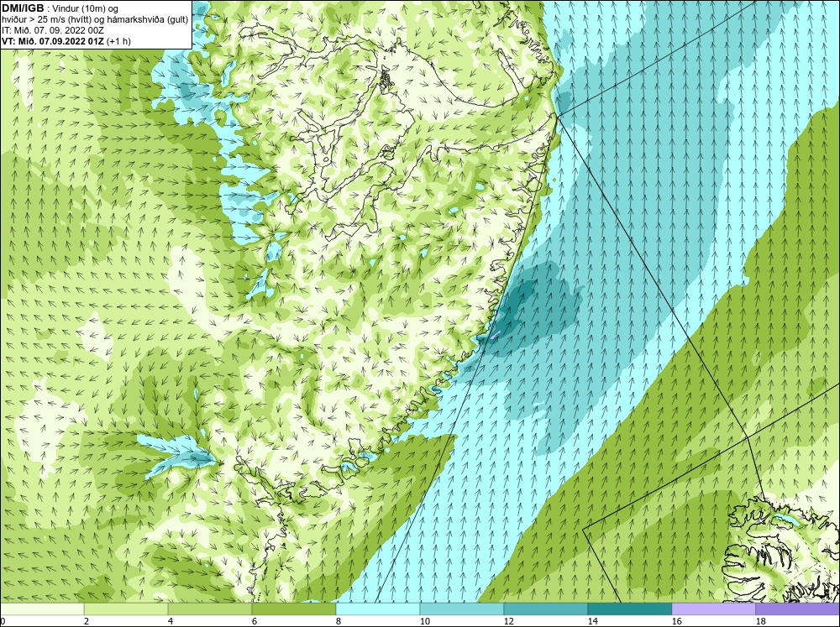Click the "IT: Mið. 07. 09. 2022 00Z" line
Image resolution: width=840 pixels, height=627 pixels.
point(52,30)
